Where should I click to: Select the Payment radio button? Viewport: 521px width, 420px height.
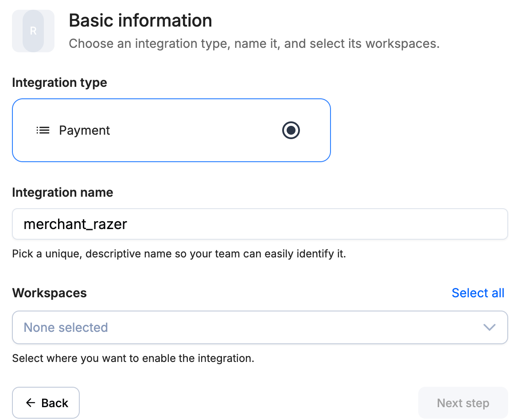coord(291,130)
